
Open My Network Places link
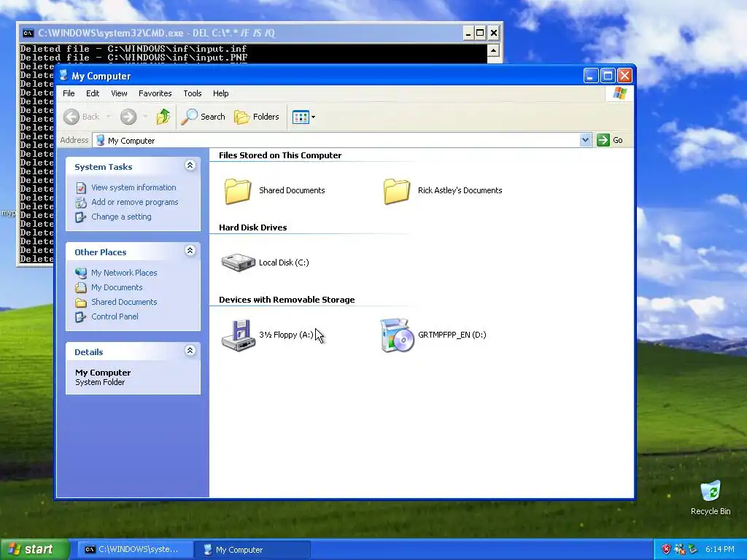pyautogui.click(x=124, y=273)
